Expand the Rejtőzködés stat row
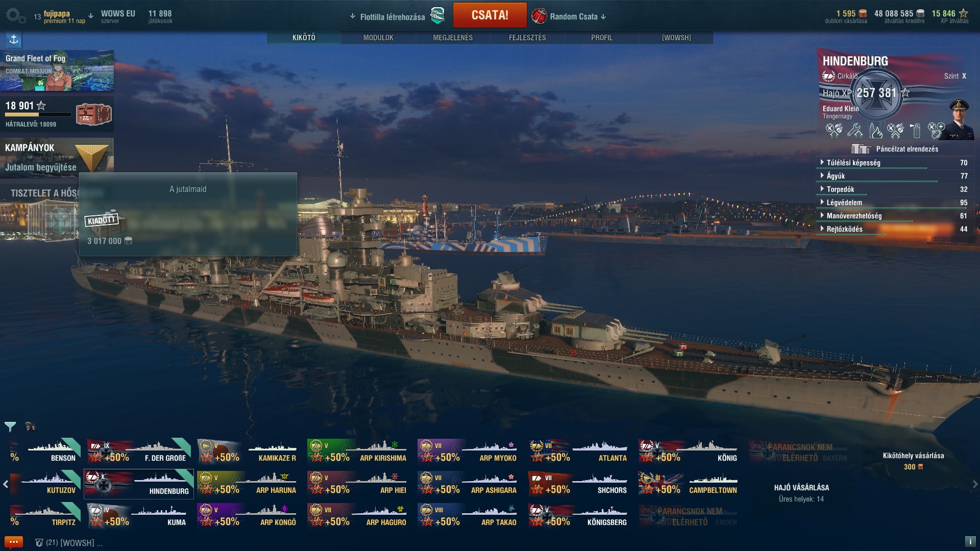Viewport: 980px width, 551px height. (894, 229)
